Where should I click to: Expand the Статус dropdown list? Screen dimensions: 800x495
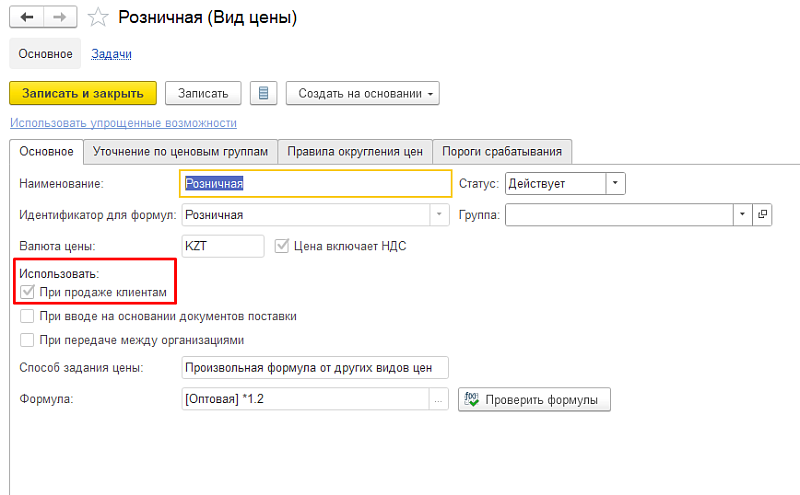click(x=616, y=183)
